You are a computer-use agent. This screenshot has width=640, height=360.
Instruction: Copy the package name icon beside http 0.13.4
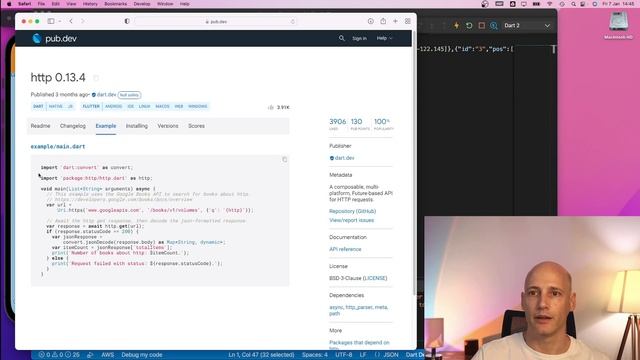pos(96,78)
